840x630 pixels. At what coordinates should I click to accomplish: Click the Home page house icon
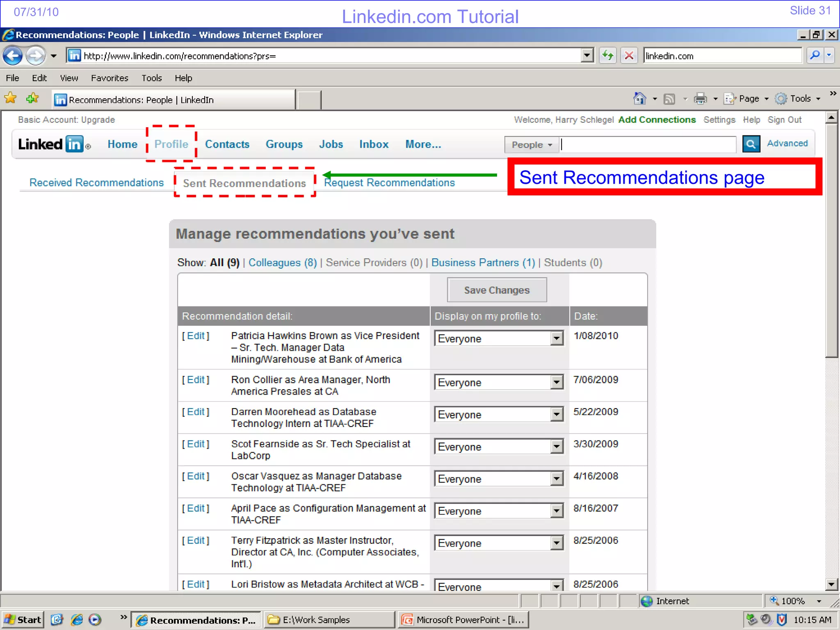(x=639, y=98)
